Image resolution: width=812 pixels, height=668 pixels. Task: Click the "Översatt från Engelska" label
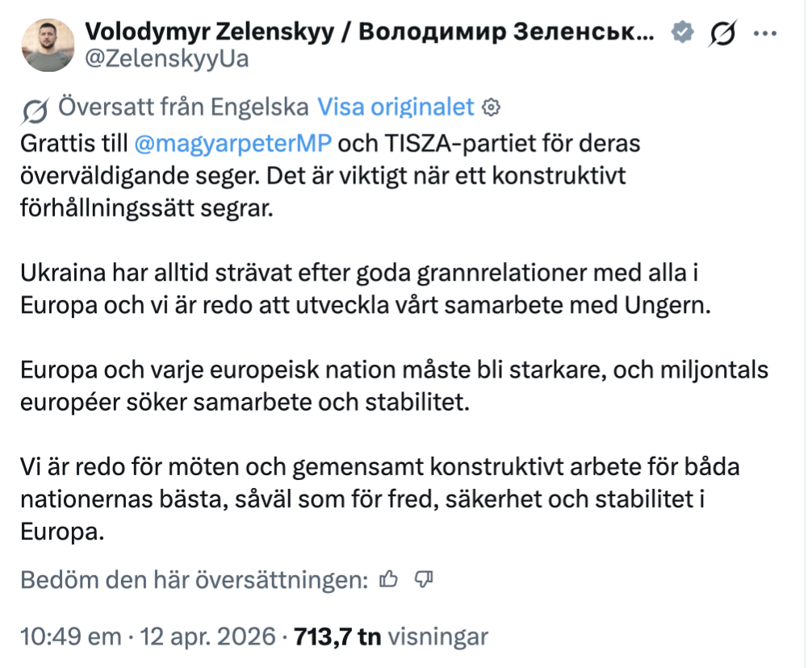pos(183,107)
